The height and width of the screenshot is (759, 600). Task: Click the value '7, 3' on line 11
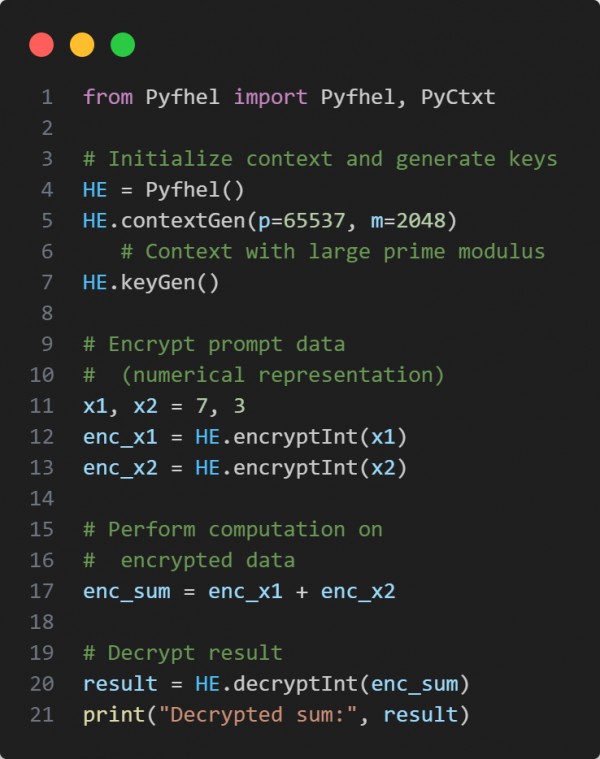(220, 406)
